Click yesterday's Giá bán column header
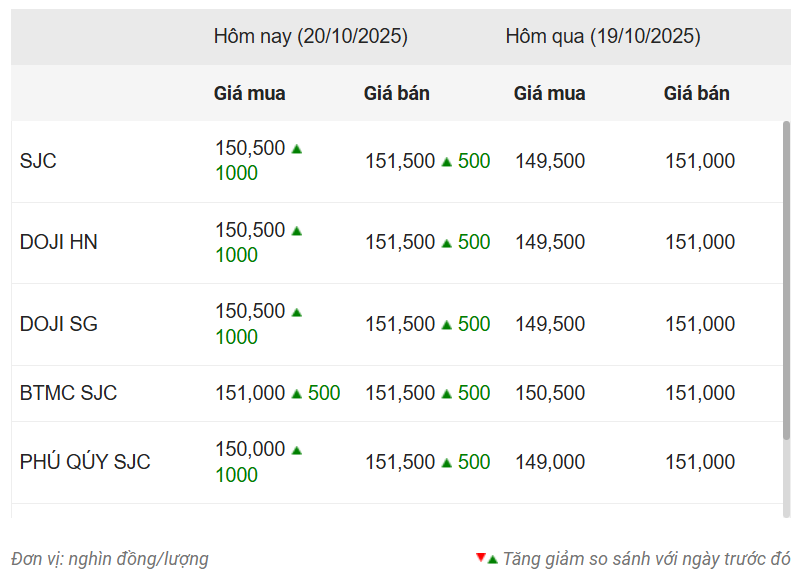Screen dimensions: 802x580 pos(696,94)
